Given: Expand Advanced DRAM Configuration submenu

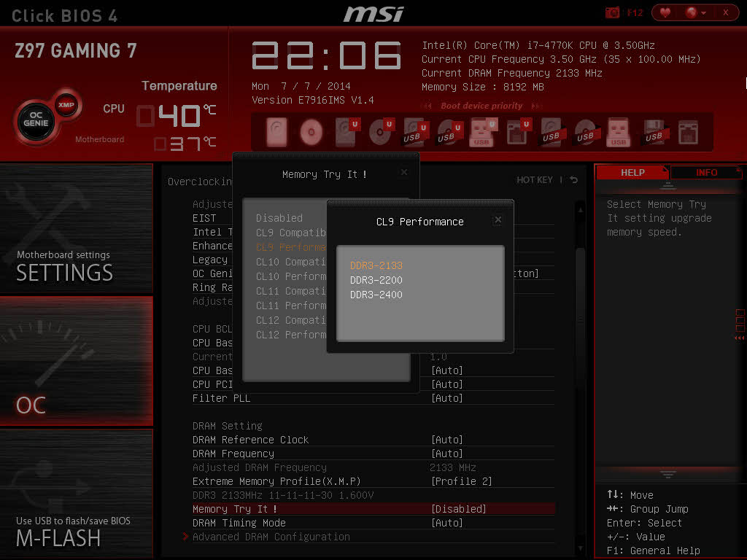Looking at the screenshot, I should [271, 537].
